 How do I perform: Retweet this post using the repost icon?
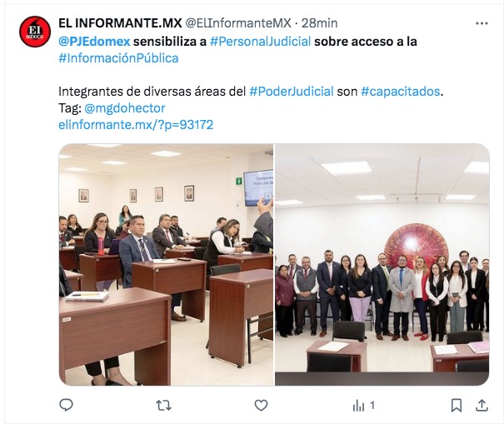[163, 406]
